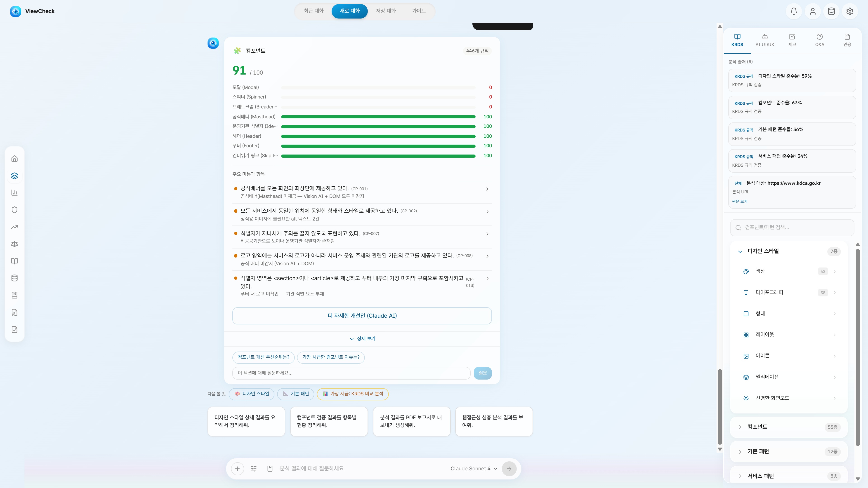Click the 질문 submit button
Viewport: 868px width, 488px height.
pos(483,373)
